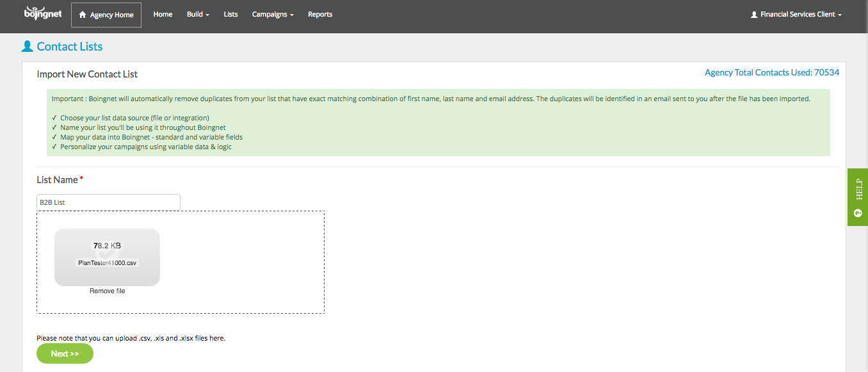The height and width of the screenshot is (372, 868).
Task: Expand the Build menu
Action: pyautogui.click(x=198, y=14)
